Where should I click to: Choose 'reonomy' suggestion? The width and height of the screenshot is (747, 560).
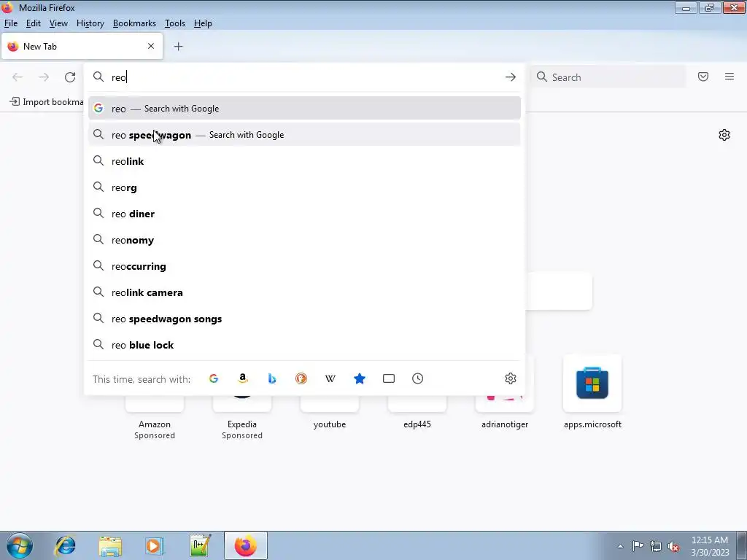pos(304,240)
